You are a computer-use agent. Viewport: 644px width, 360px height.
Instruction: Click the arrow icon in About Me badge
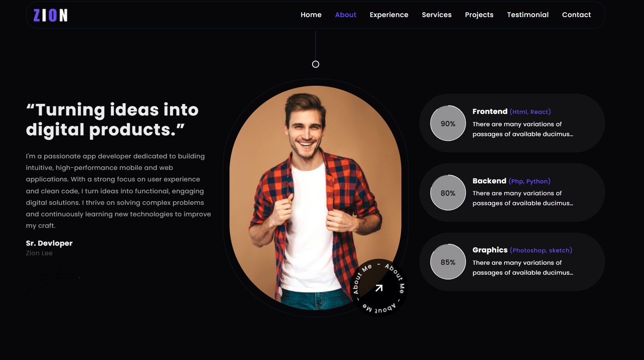pos(379,288)
